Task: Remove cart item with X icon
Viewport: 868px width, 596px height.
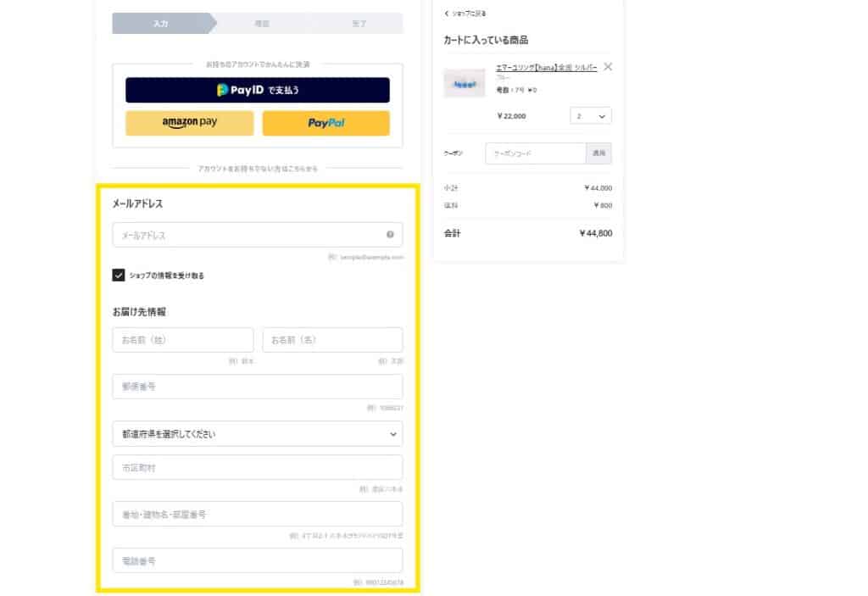Action: 608,67
